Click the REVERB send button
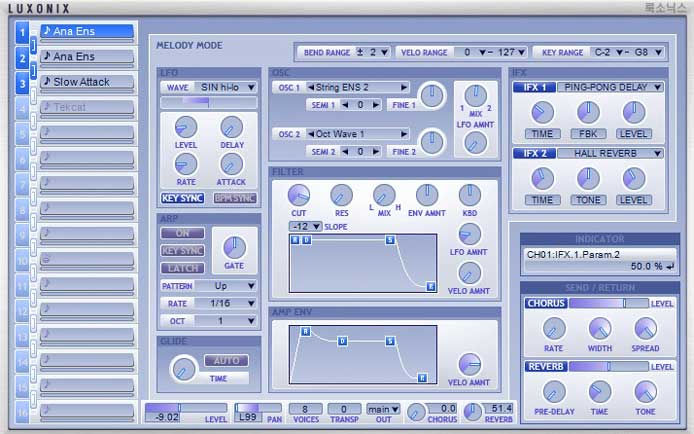This screenshot has height=434, width=694. tap(546, 367)
